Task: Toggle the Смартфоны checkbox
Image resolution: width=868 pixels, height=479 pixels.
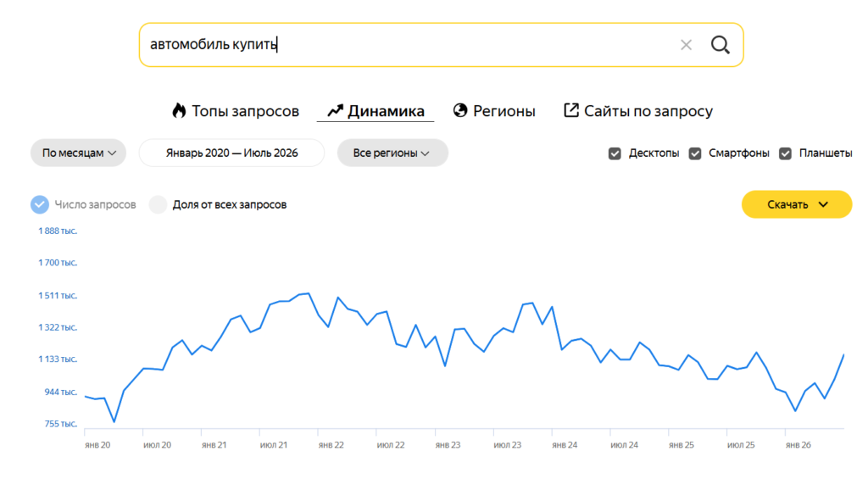Action: [x=695, y=153]
